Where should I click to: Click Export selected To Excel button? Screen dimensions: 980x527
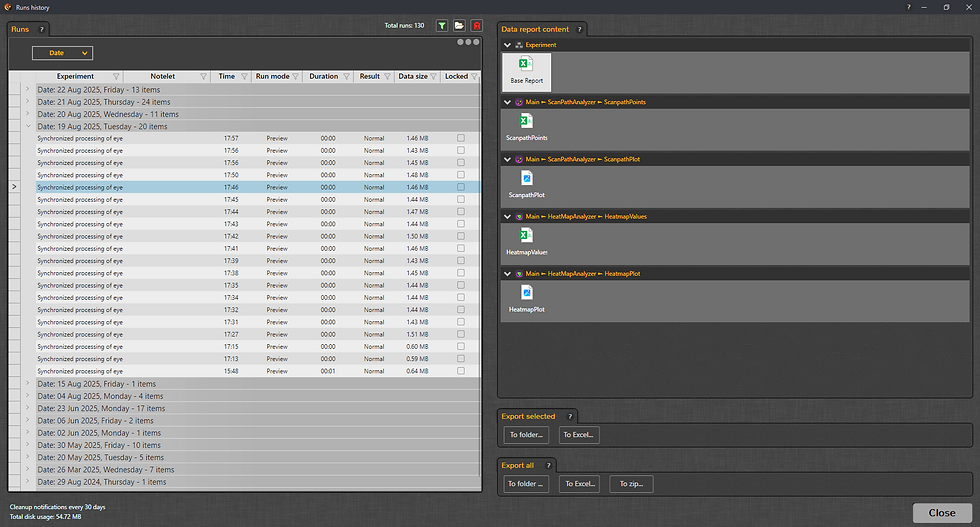[x=579, y=434]
